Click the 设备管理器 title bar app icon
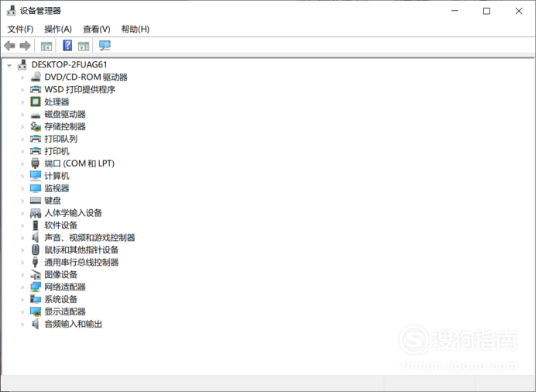 pyautogui.click(x=12, y=11)
